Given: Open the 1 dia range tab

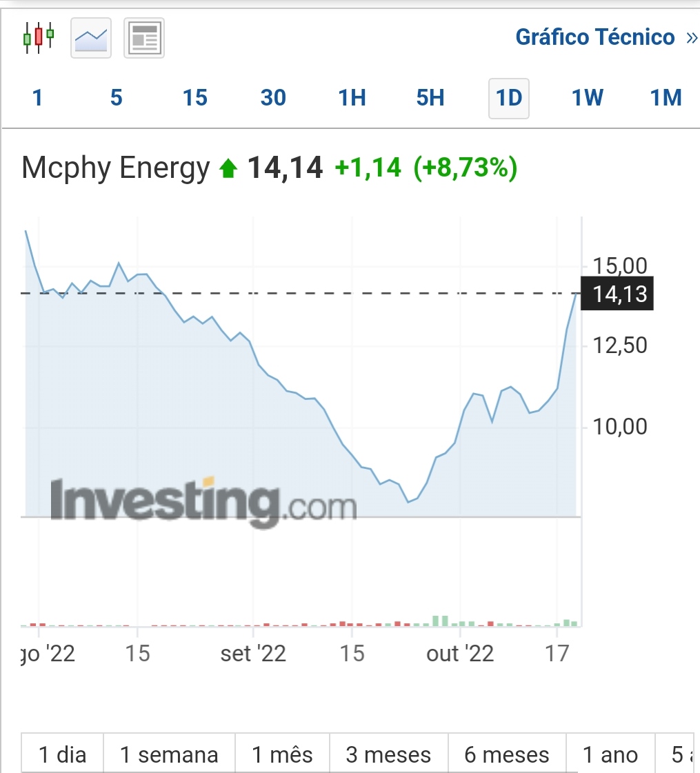Looking at the screenshot, I should [63, 754].
